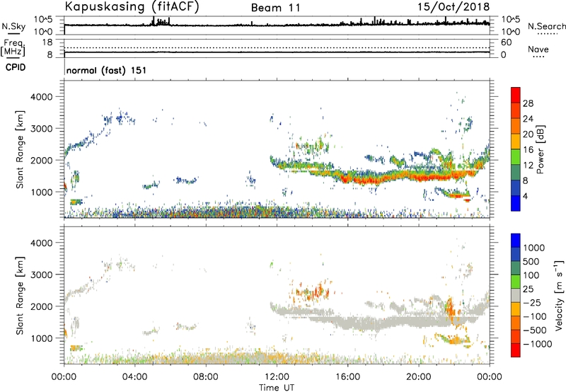This screenshot has width=566, height=392.
Task: Click the 'Nave' legend label
Action: click(538, 50)
